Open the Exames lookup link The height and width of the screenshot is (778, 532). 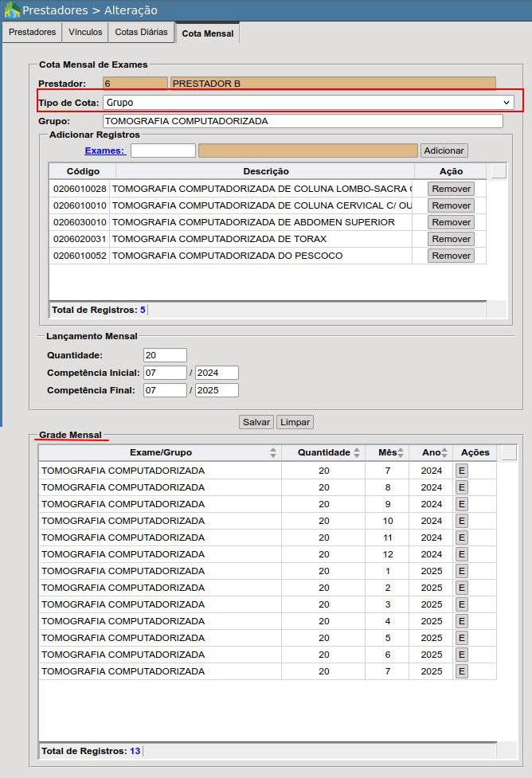(104, 151)
